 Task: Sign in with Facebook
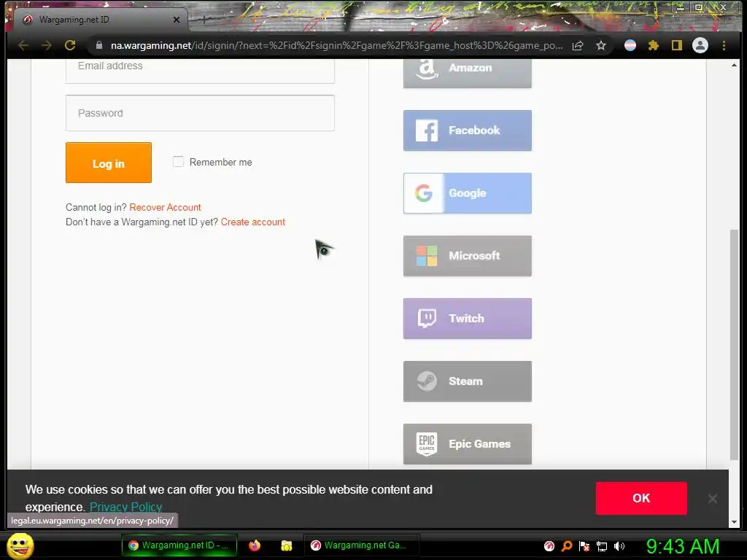tap(468, 131)
